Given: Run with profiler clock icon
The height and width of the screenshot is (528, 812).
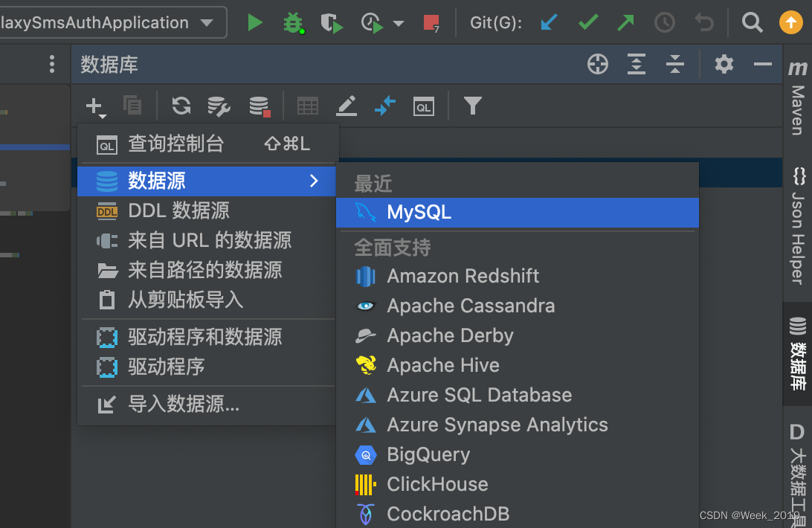Looking at the screenshot, I should pyautogui.click(x=372, y=23).
